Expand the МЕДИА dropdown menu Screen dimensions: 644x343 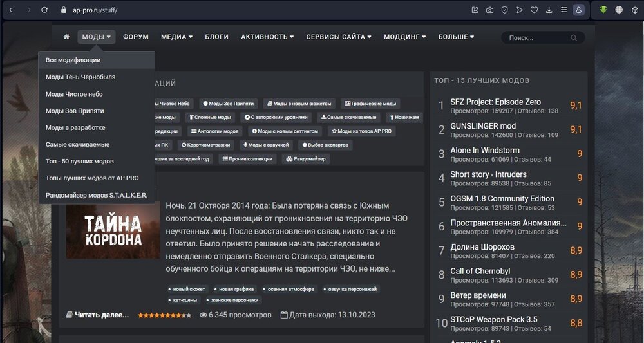176,37
